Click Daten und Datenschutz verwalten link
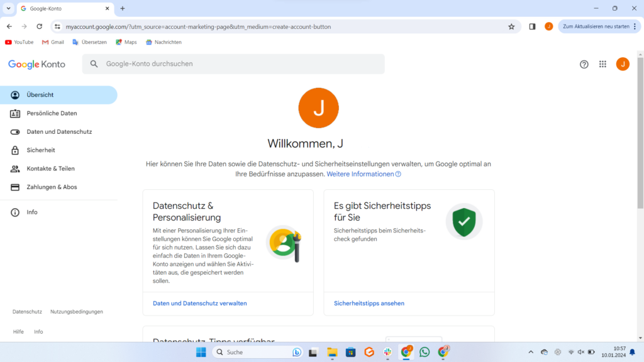 (199, 303)
